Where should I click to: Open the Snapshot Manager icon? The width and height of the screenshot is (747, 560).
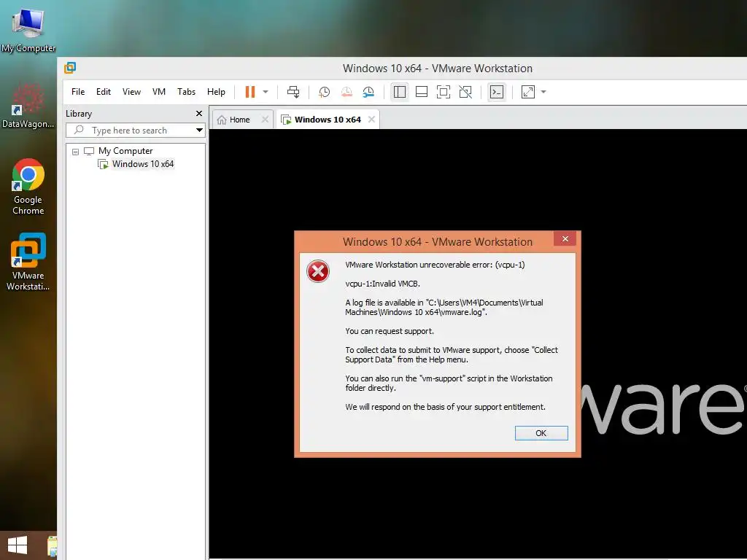(368, 92)
